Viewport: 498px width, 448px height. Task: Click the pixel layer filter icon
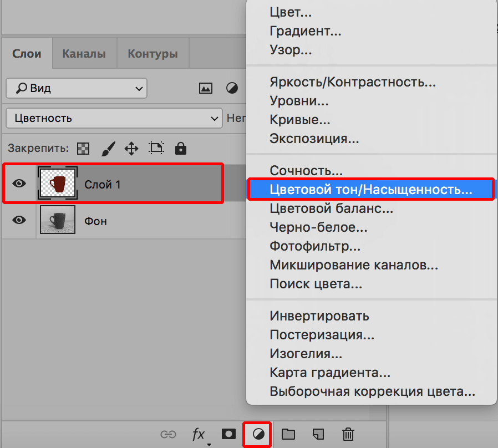(x=206, y=88)
